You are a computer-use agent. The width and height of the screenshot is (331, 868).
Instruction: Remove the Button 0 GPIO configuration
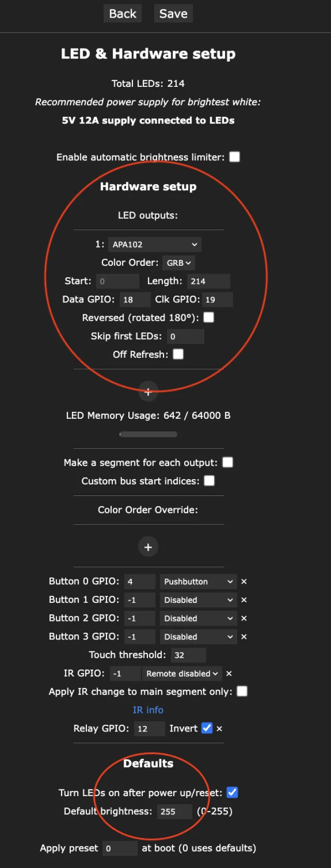(x=244, y=581)
